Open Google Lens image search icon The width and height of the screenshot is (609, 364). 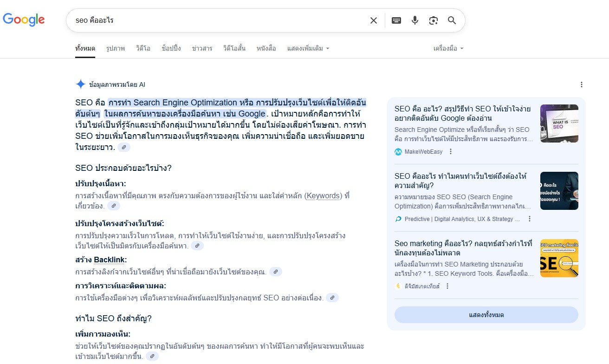pyautogui.click(x=434, y=20)
